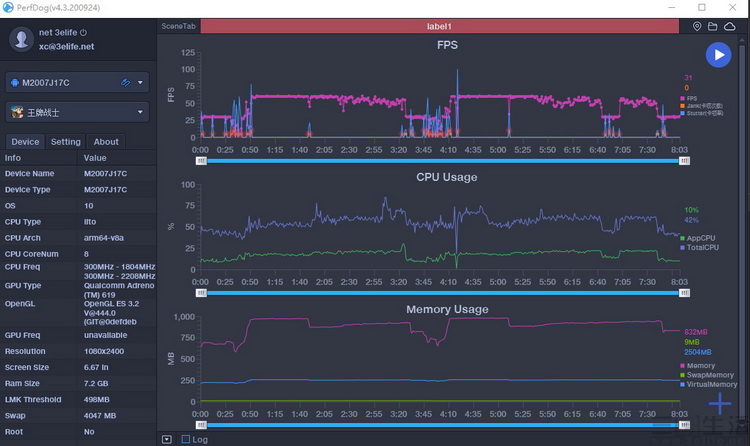750x446 pixels.
Task: Enable the Log checkbox
Action: [x=186, y=439]
